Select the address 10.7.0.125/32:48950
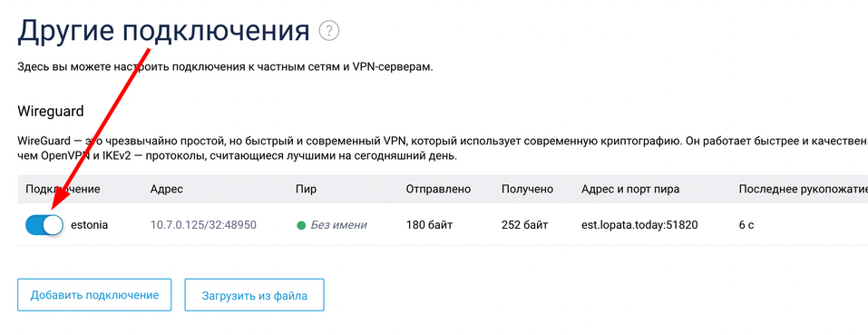Screen dimensions: 868x335 click(203, 225)
